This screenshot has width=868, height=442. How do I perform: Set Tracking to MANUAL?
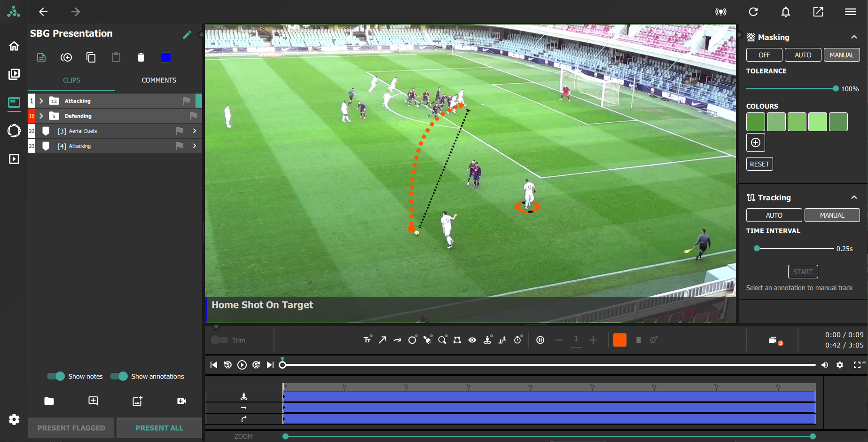click(x=832, y=215)
